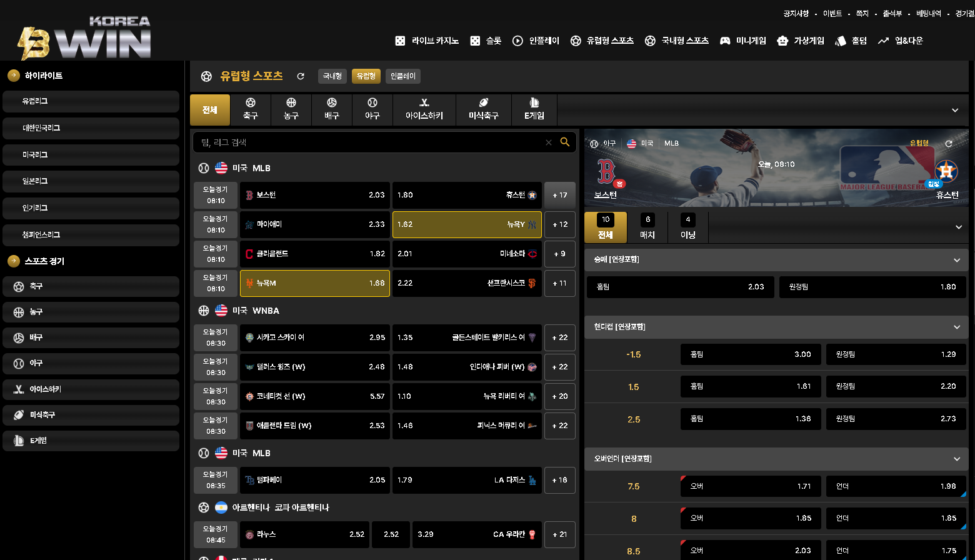975x560 pixels.
Task: Open 라이브 카지노 in top navigation
Action: coord(427,41)
